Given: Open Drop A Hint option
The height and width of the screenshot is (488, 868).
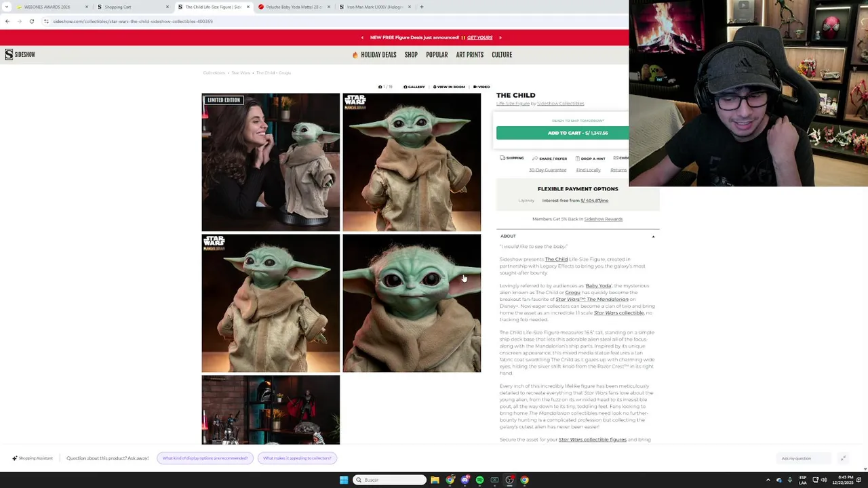Looking at the screenshot, I should coord(590,158).
